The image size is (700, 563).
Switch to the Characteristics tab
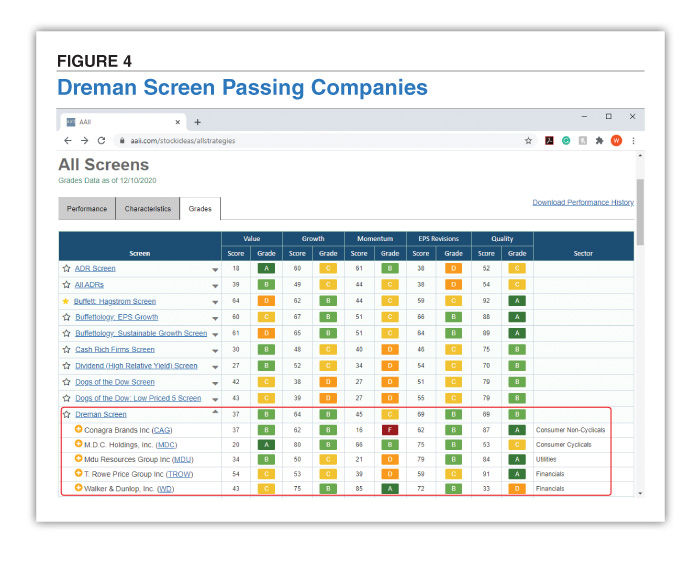click(x=148, y=209)
